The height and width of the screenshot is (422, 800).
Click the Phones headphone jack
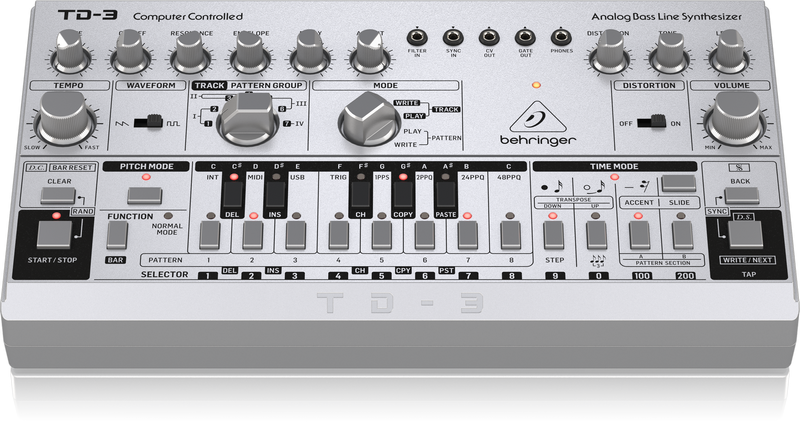[x=561, y=38]
